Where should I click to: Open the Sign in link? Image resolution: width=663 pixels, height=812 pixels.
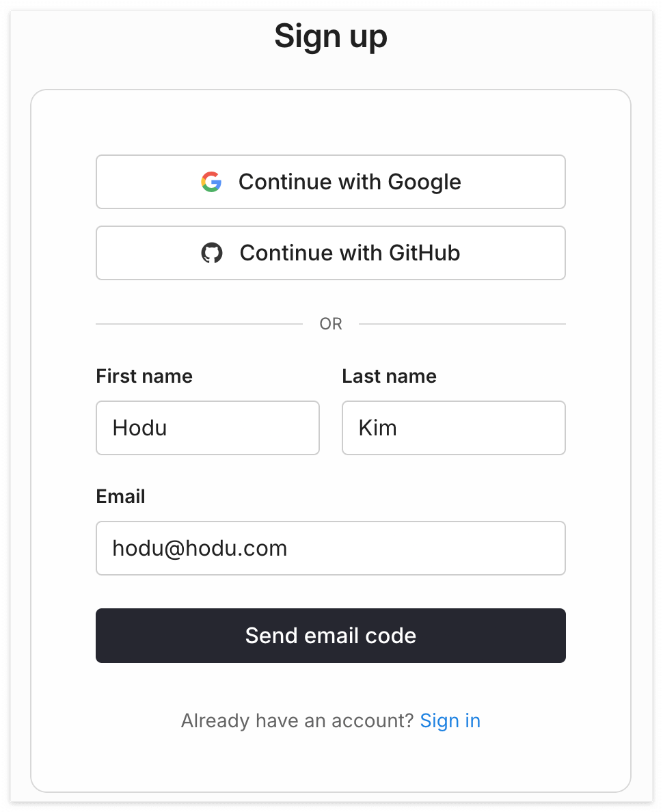450,720
